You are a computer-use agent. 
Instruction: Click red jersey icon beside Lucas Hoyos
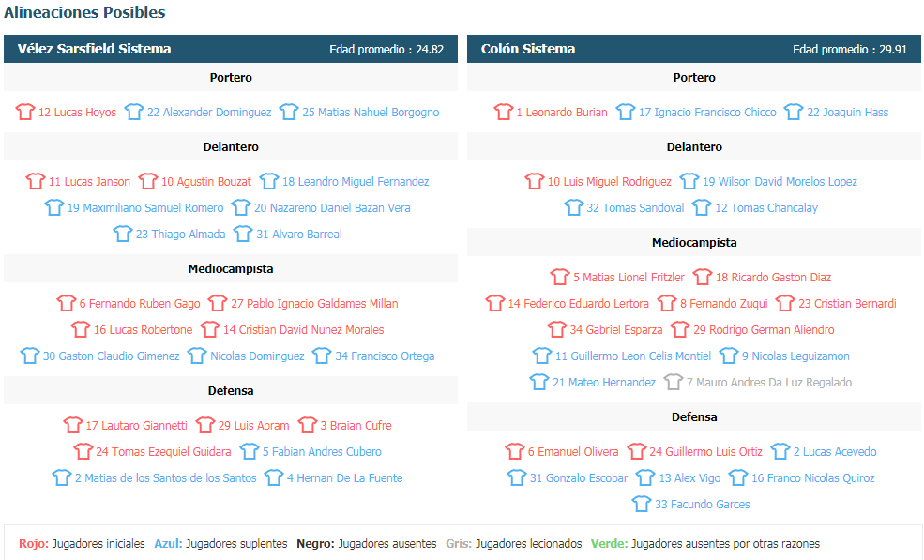click(x=25, y=113)
